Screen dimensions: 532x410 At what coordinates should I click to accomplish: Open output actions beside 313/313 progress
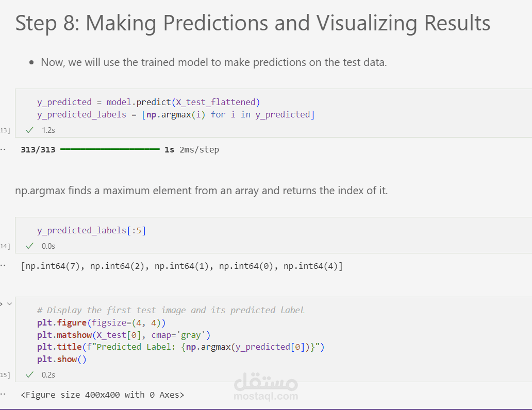[x=3, y=150]
